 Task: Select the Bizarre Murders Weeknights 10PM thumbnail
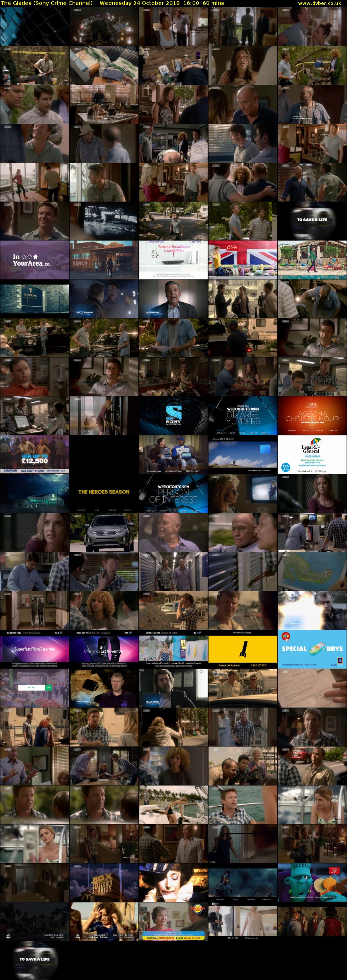point(243,415)
